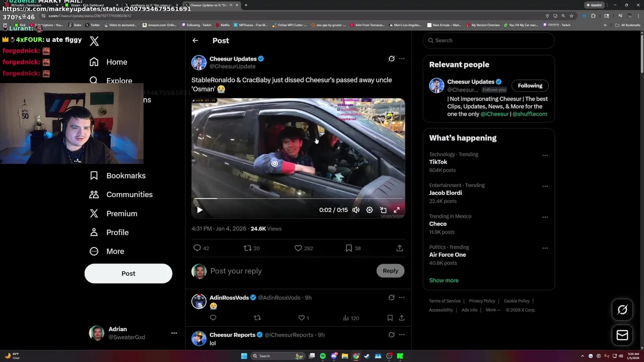The image size is (644, 362).
Task: Seek along the video progress bar
Action: point(298,199)
